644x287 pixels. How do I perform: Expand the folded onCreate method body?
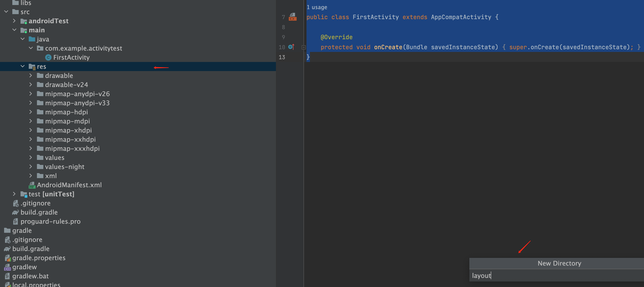pyautogui.click(x=304, y=47)
